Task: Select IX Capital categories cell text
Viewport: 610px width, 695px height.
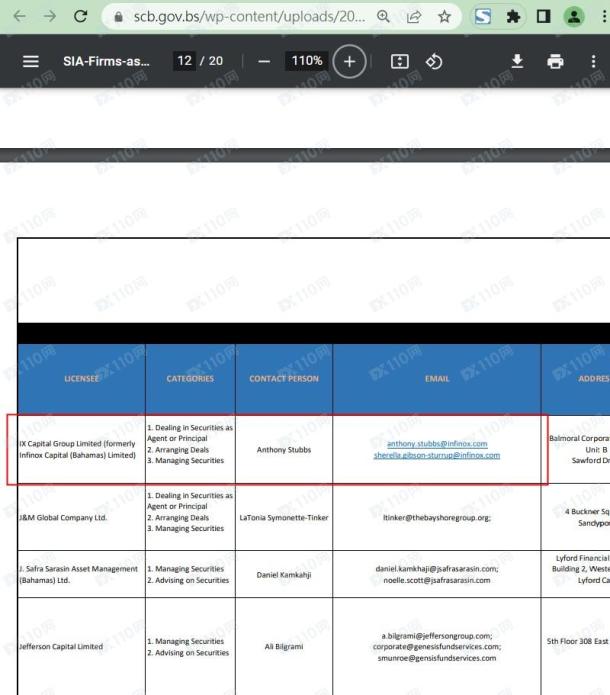Action: [190, 444]
